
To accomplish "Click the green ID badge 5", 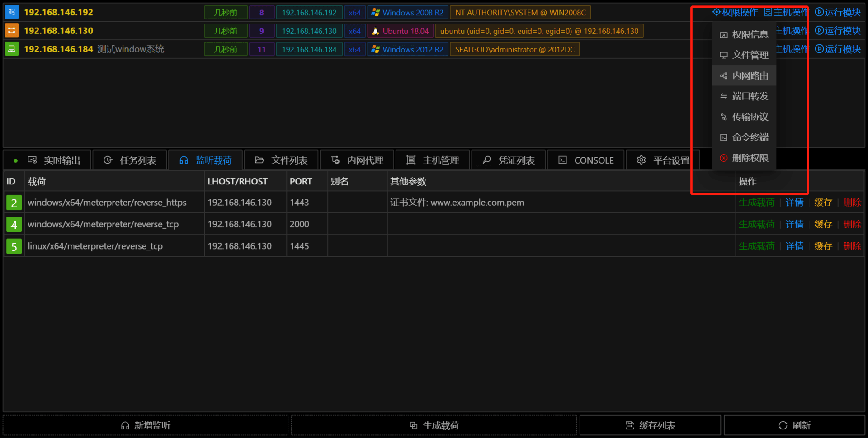I will (x=14, y=246).
